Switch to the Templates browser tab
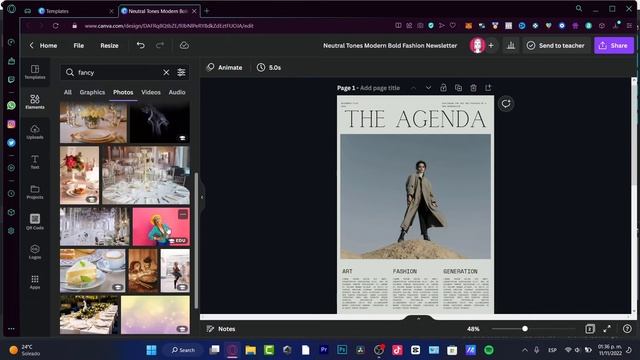Screen dimensions: 640x360 [x=76, y=11]
